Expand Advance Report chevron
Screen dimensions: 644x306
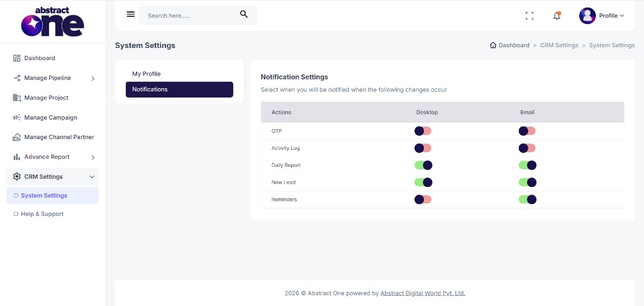[93, 157]
